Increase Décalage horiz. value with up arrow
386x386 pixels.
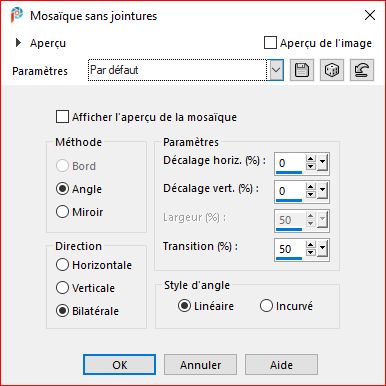(x=311, y=159)
